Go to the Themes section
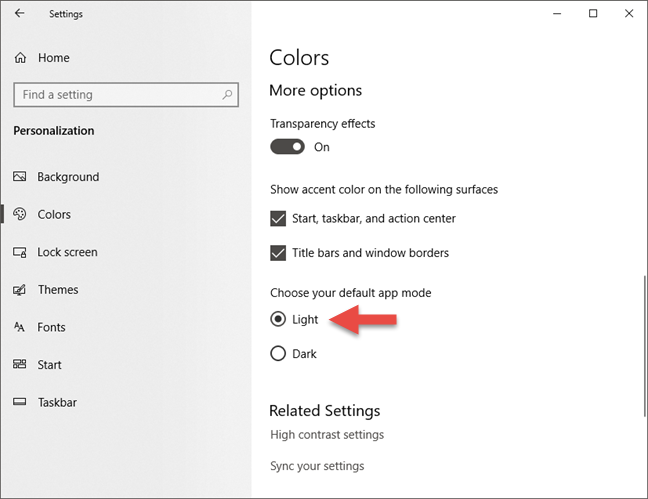This screenshot has width=648, height=499. [58, 290]
